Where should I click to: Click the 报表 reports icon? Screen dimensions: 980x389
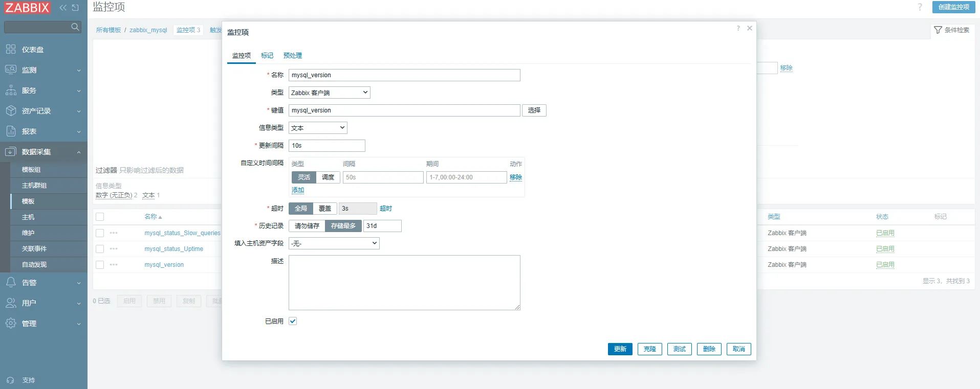[11, 131]
